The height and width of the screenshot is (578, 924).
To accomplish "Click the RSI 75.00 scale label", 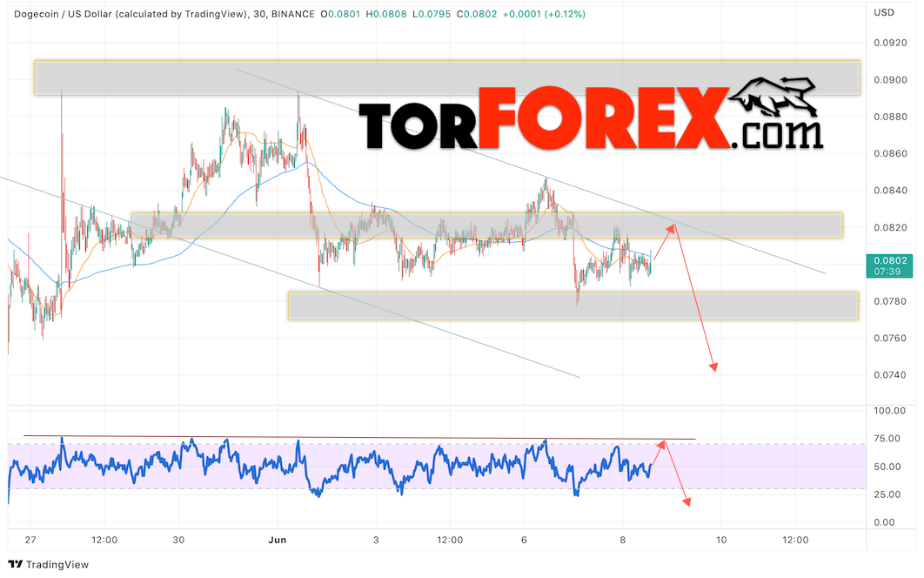I will [x=887, y=438].
